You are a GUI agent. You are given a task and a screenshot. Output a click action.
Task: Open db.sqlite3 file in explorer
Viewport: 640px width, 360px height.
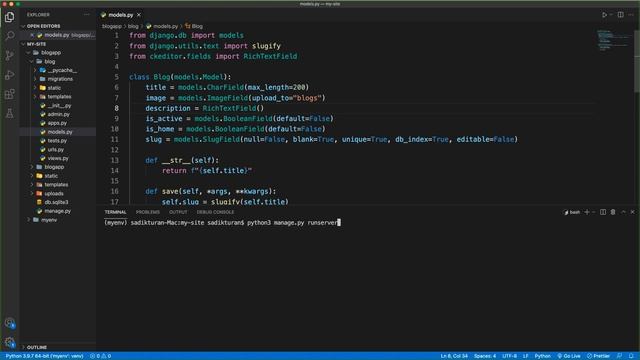click(56, 202)
